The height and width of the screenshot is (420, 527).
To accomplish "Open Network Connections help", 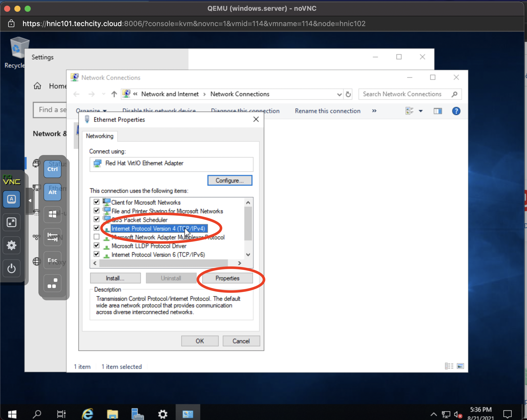I will click(456, 111).
